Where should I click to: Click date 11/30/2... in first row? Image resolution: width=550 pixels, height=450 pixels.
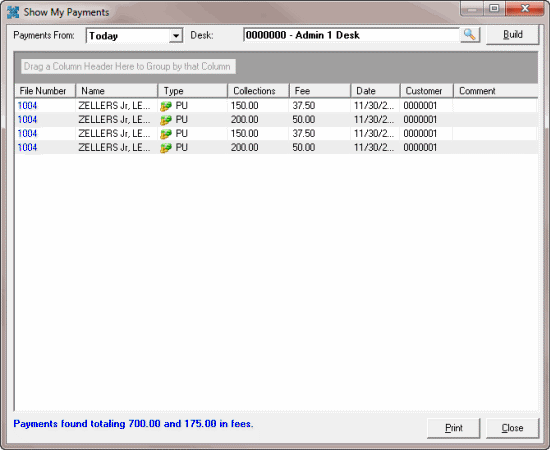coord(374,106)
